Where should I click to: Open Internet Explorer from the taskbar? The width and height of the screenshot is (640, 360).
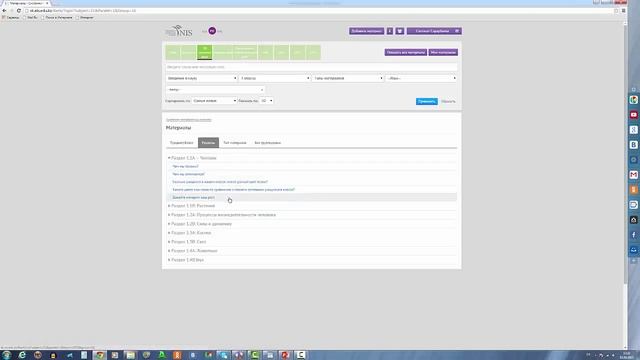22,355
